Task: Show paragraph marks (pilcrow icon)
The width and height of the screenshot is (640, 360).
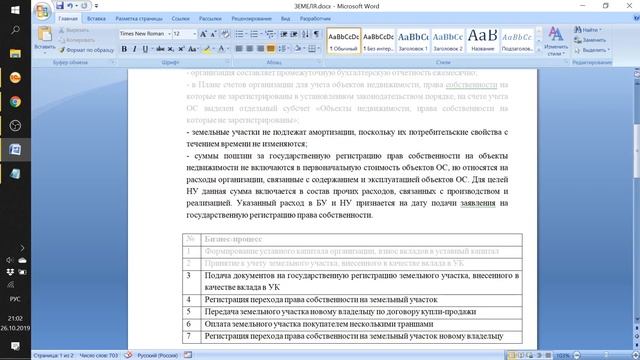Action: tap(316, 34)
